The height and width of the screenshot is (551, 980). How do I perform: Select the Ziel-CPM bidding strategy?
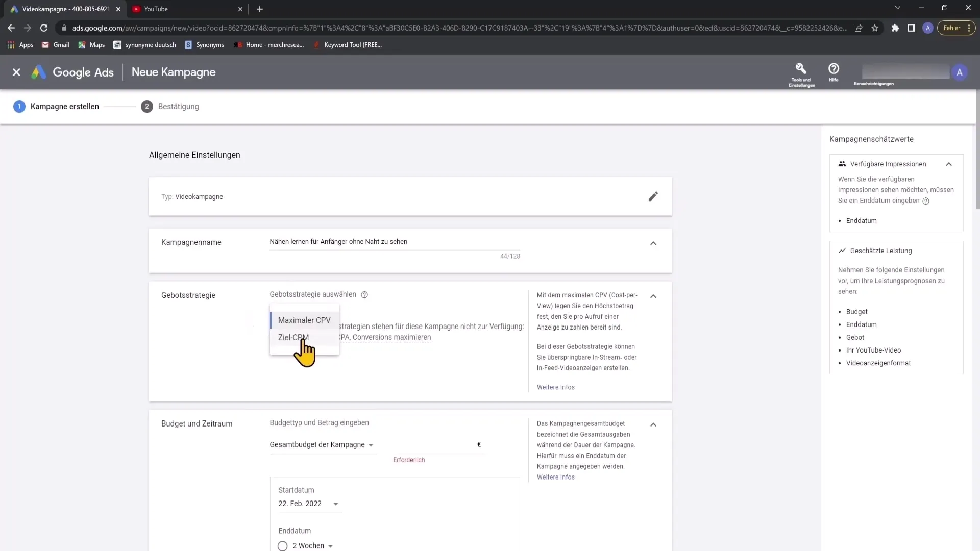click(293, 337)
